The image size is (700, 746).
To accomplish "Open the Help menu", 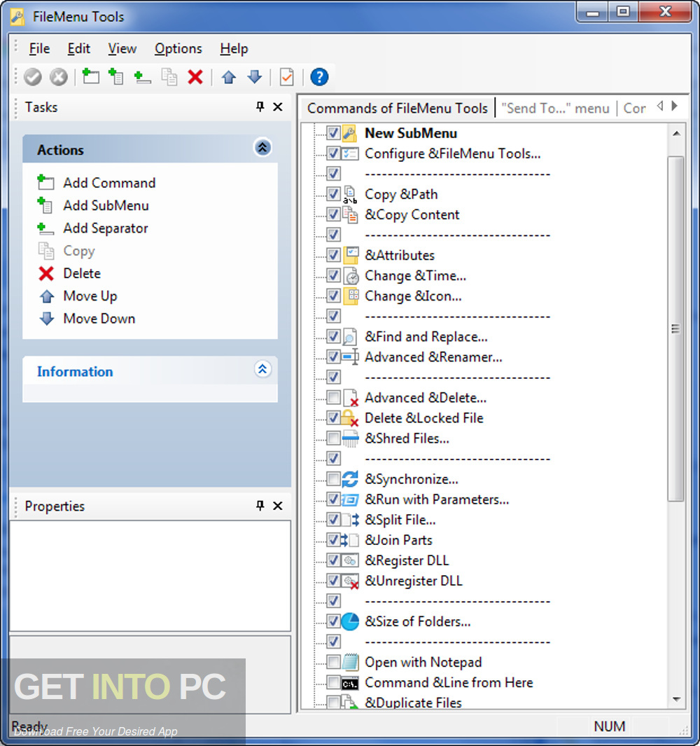I will click(234, 48).
